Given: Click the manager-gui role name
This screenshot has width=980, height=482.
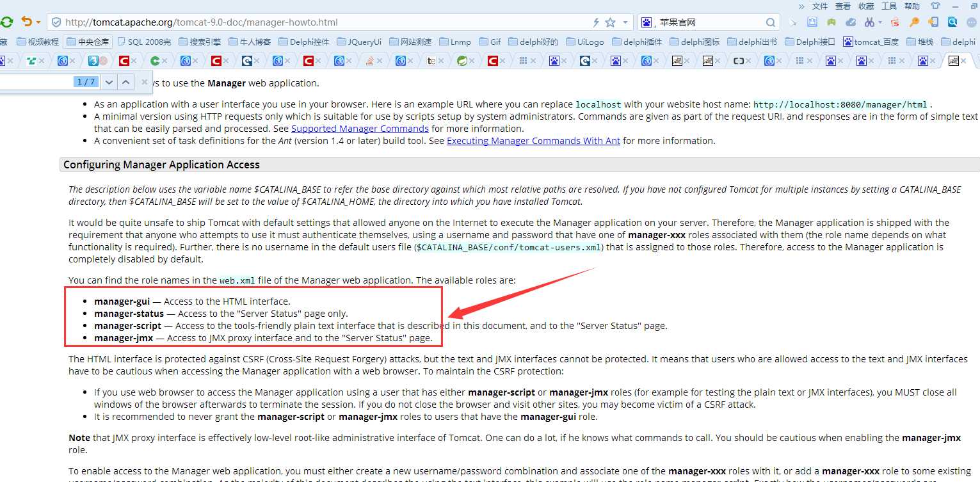Looking at the screenshot, I should (122, 301).
